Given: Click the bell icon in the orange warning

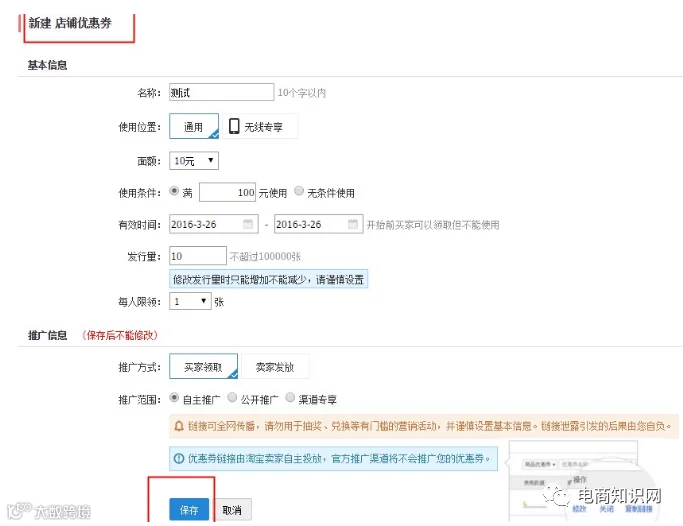Looking at the screenshot, I should [179, 426].
